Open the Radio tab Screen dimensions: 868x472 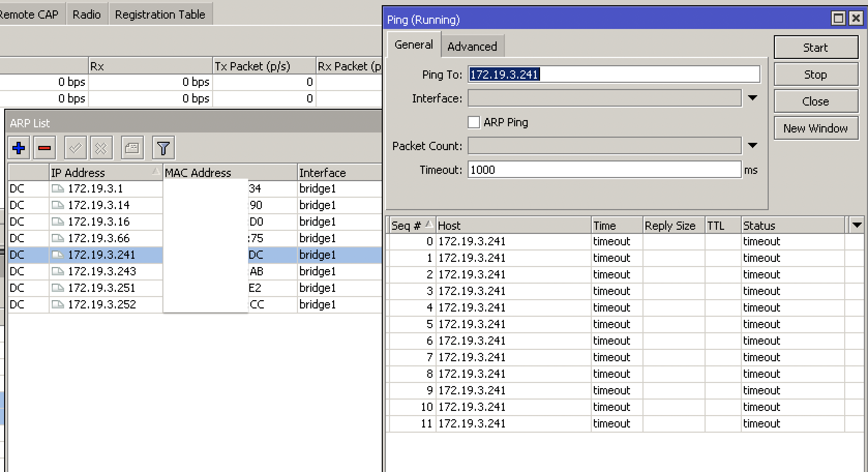(x=86, y=14)
